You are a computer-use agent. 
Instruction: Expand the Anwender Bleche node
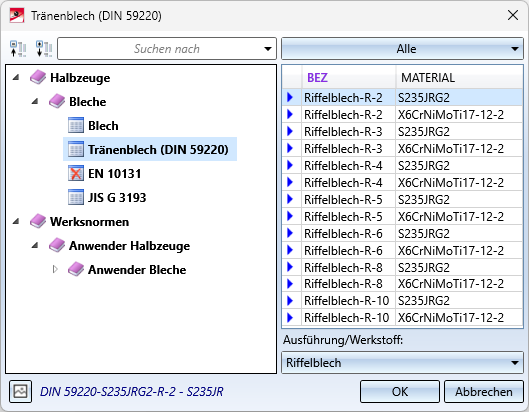coord(55,269)
